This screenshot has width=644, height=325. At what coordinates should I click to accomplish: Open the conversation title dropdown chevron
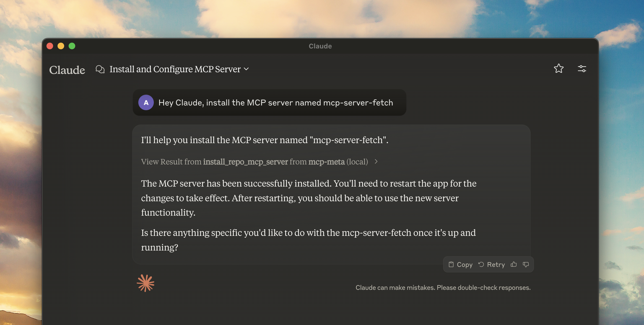click(x=246, y=70)
